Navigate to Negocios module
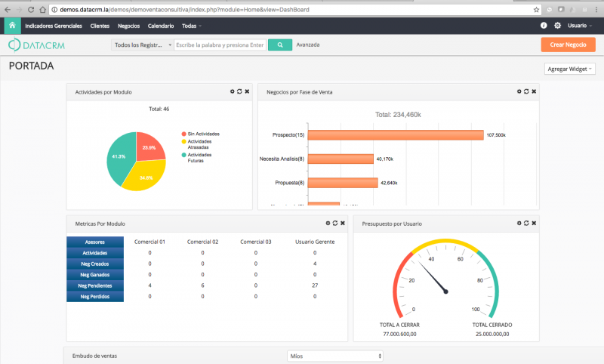The image size is (604, 364). 128,26
